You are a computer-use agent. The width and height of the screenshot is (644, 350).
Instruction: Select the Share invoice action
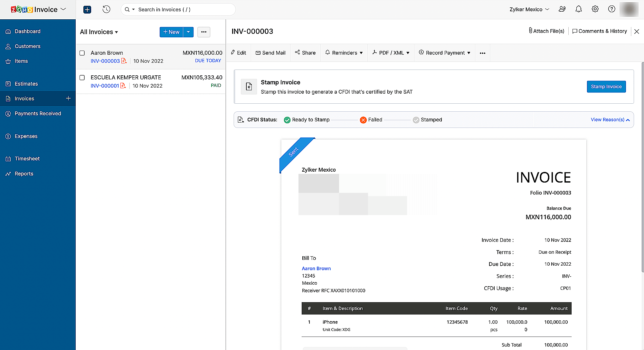pos(305,53)
